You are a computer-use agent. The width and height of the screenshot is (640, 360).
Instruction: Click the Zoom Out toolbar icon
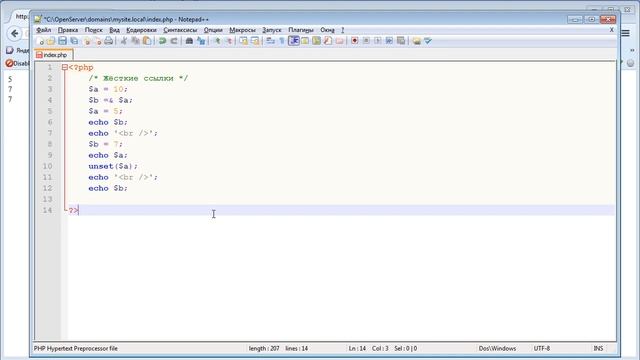pyautogui.click(x=229, y=41)
